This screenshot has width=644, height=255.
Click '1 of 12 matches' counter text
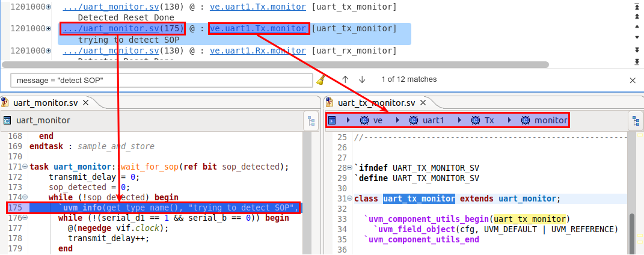click(409, 79)
